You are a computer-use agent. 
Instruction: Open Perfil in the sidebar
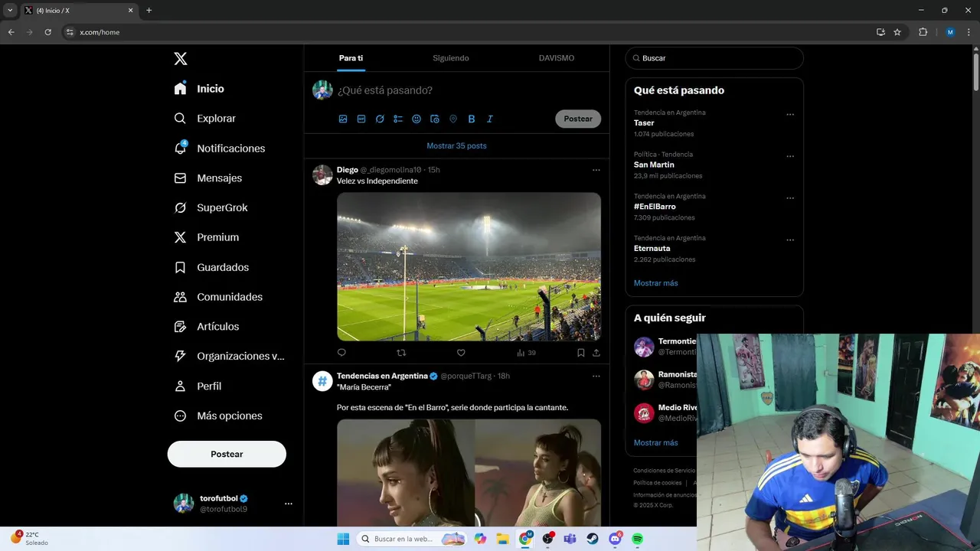(x=198, y=386)
